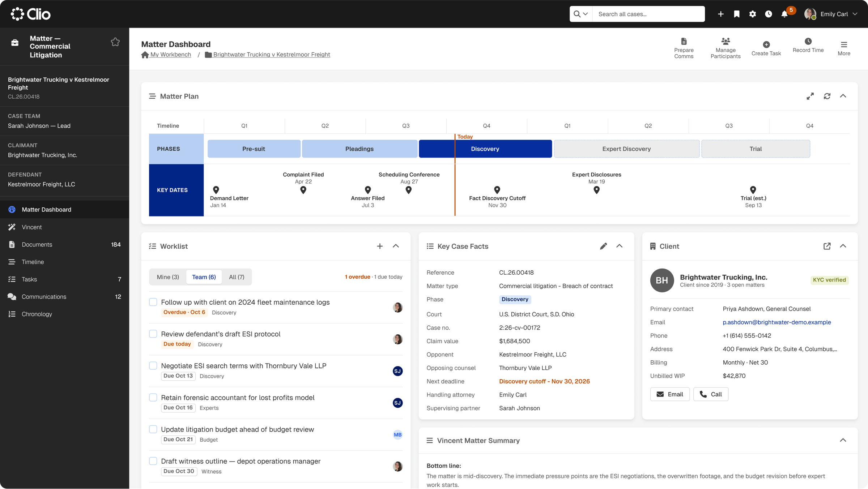Collapse the Key Case Facts panel

click(x=619, y=246)
